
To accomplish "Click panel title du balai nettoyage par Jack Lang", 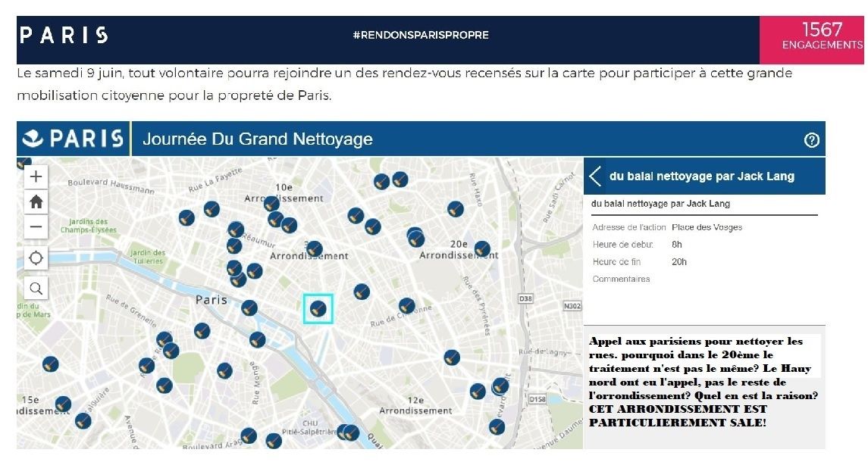I will (x=701, y=176).
